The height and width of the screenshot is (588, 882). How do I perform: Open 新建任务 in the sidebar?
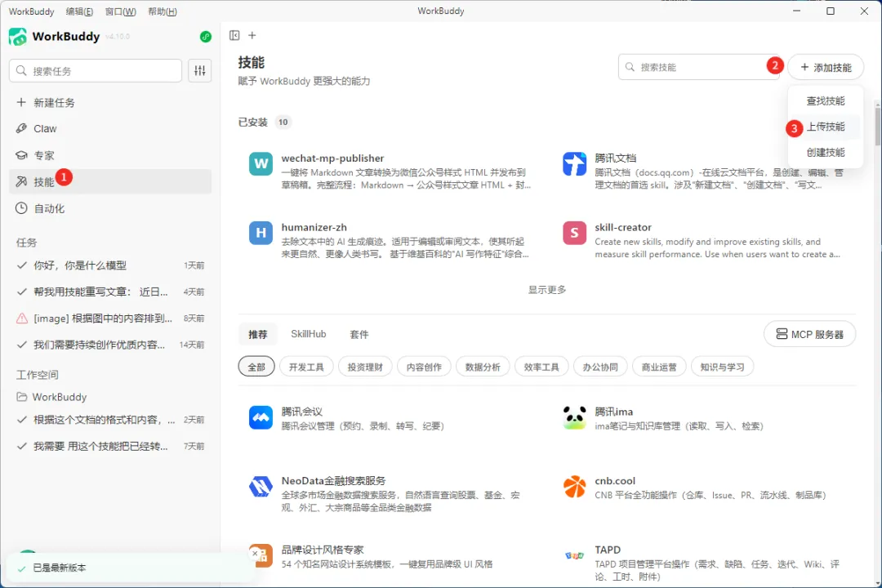(110, 102)
